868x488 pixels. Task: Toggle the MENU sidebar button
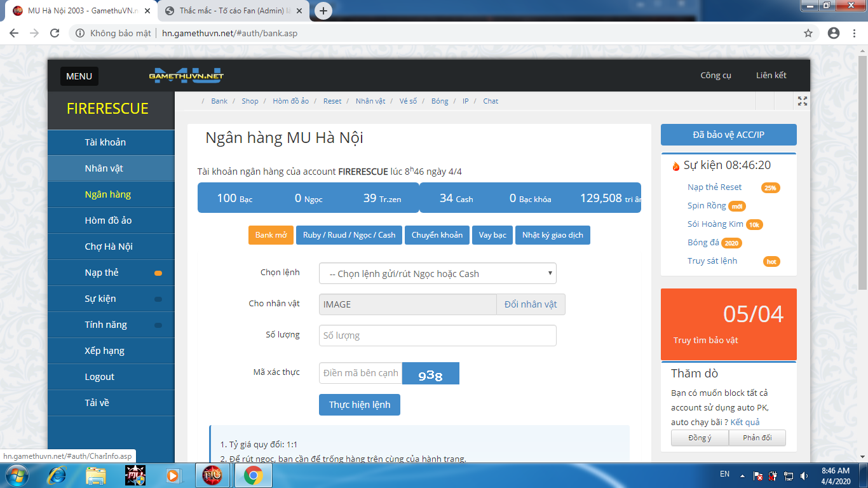[x=79, y=76]
